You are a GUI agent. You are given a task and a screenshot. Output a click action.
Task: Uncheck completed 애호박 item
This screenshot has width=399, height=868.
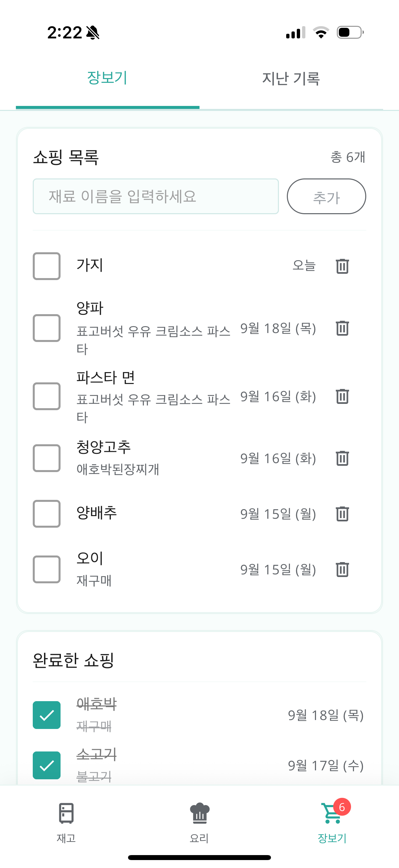[47, 715]
